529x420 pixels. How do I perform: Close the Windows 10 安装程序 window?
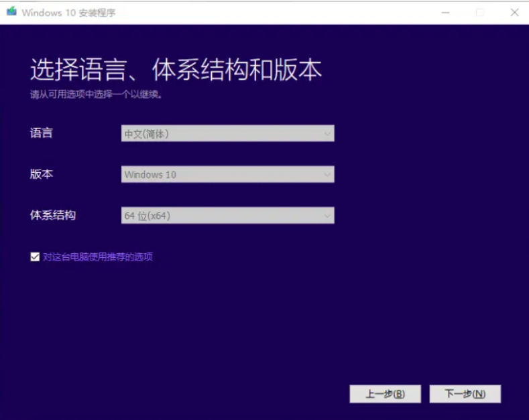tap(514, 12)
